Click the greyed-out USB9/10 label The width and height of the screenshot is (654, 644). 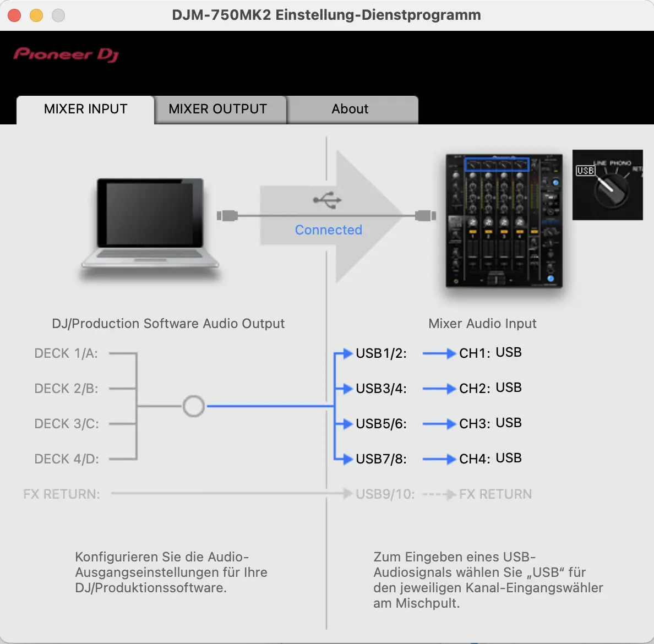pyautogui.click(x=385, y=494)
